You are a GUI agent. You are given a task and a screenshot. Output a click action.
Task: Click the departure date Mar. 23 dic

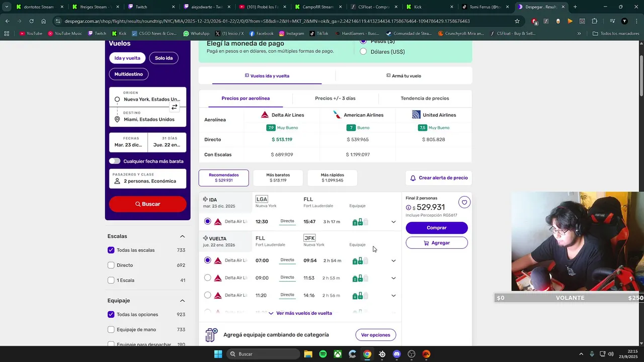coord(128,142)
